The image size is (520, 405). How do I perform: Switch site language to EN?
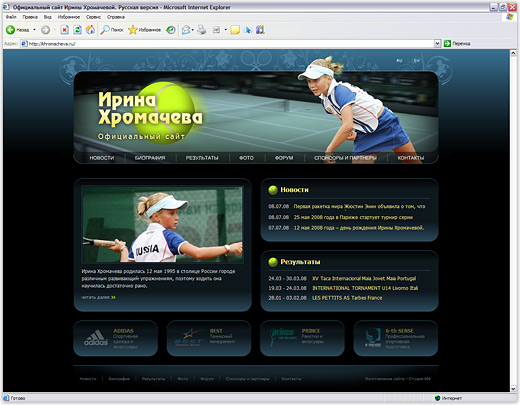[x=417, y=60]
